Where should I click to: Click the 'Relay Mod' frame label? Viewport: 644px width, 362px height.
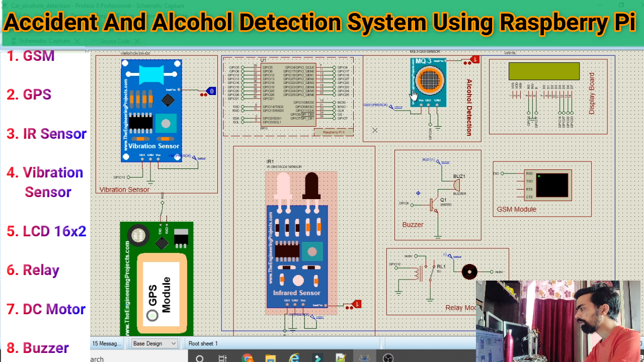[x=461, y=308]
